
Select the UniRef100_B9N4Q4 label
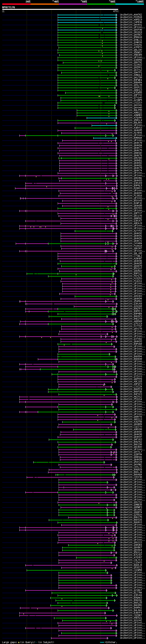[x=131, y=138]
